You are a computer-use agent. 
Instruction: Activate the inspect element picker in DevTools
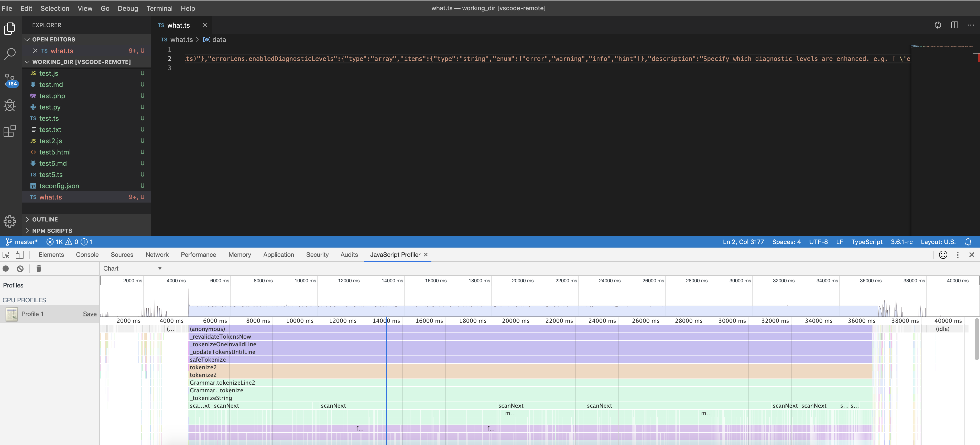6,254
